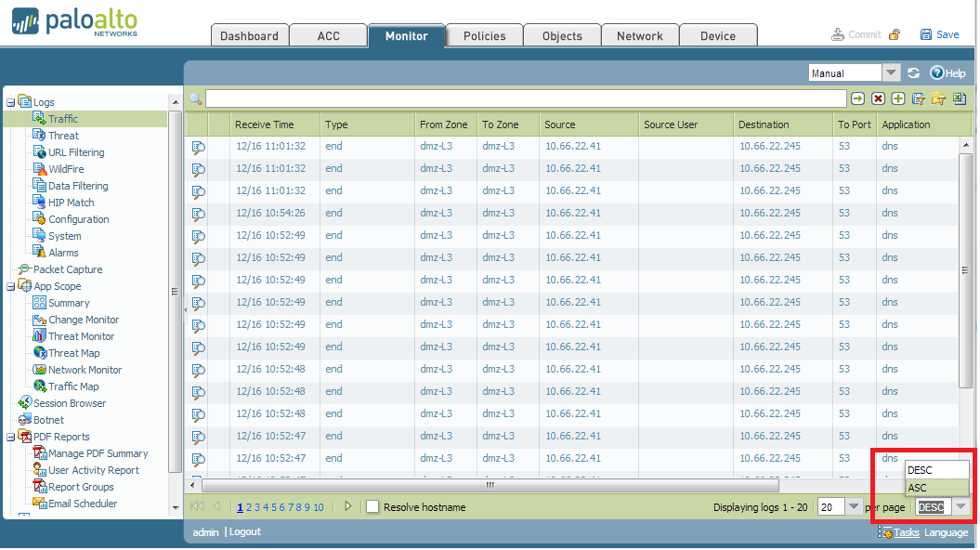Image resolution: width=980 pixels, height=550 pixels.
Task: Clear the filter with the red X icon
Action: point(878,98)
